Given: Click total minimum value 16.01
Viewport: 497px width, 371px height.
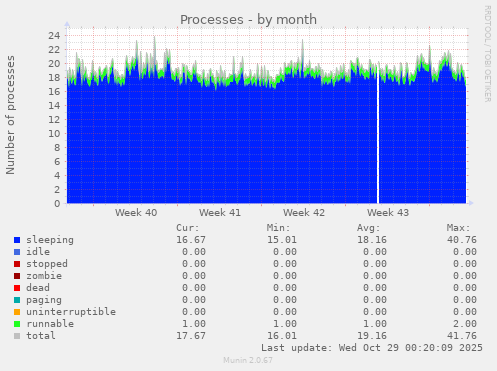Looking at the screenshot, I should (x=282, y=336).
